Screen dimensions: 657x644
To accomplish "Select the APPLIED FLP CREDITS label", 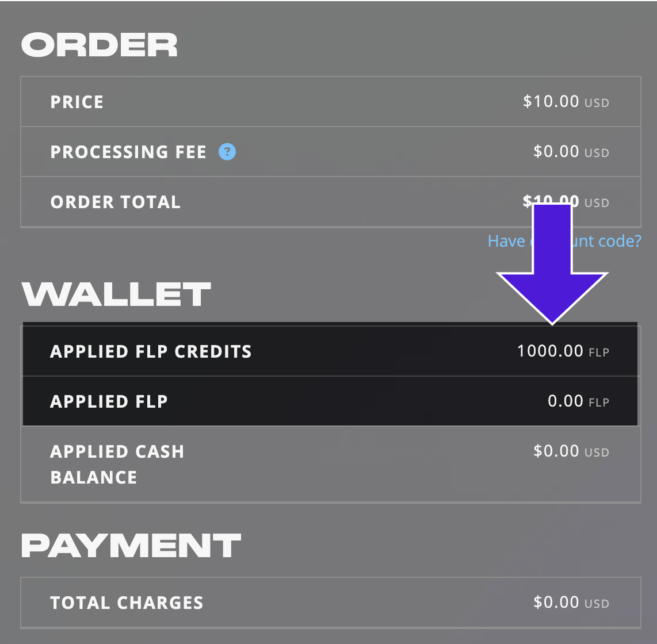I will coord(151,352).
